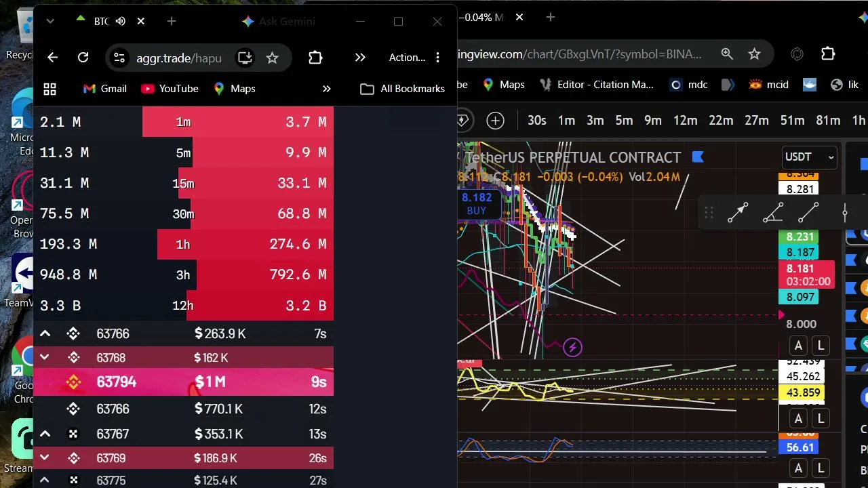Click the blue flag next to PERPETUAL CONTRACT
Viewport: 868px width, 488px height.
(698, 157)
